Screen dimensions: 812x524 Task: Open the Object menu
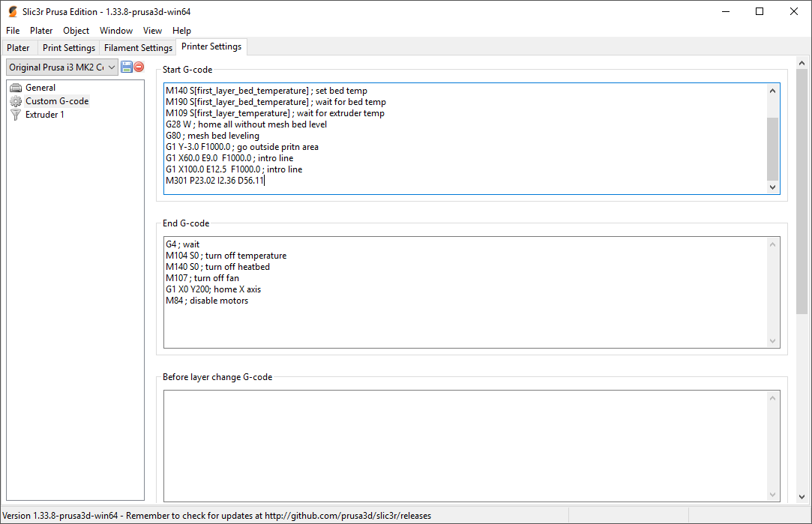pos(76,31)
